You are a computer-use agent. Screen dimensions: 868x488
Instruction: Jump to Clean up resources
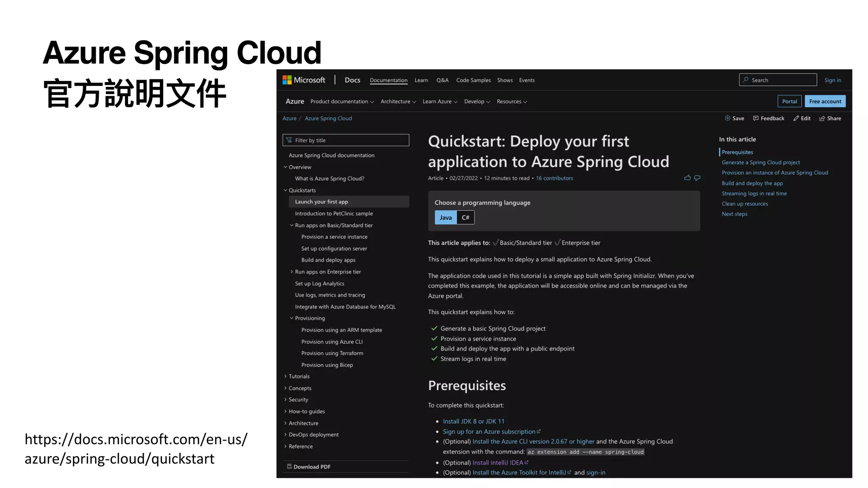(x=745, y=204)
